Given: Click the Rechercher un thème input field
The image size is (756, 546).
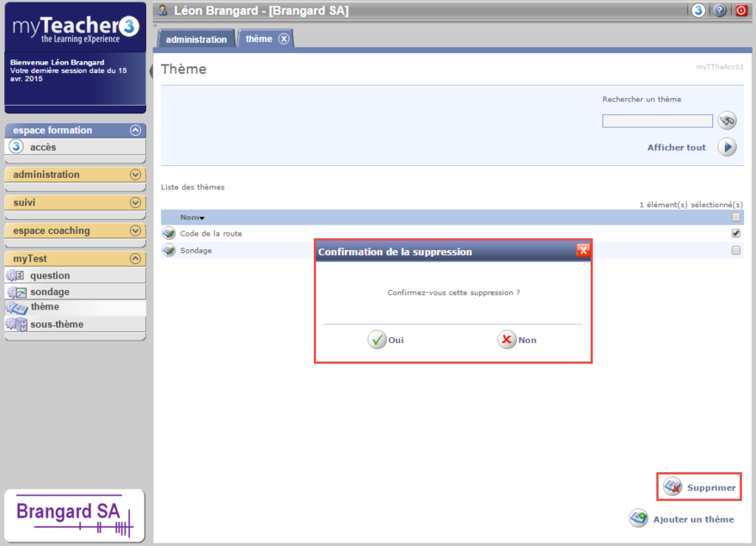Looking at the screenshot, I should click(657, 121).
